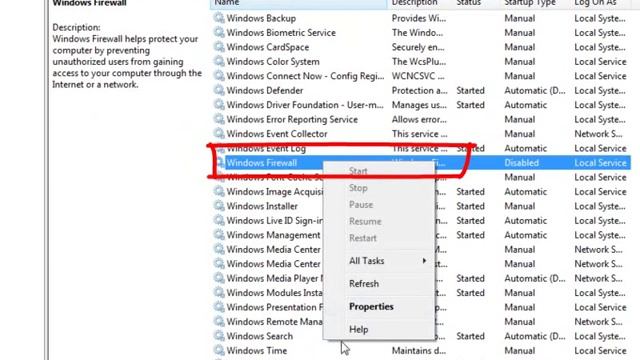This screenshot has width=640, height=360.
Task: Select the Windows Remote Management service
Action: (x=274, y=322)
